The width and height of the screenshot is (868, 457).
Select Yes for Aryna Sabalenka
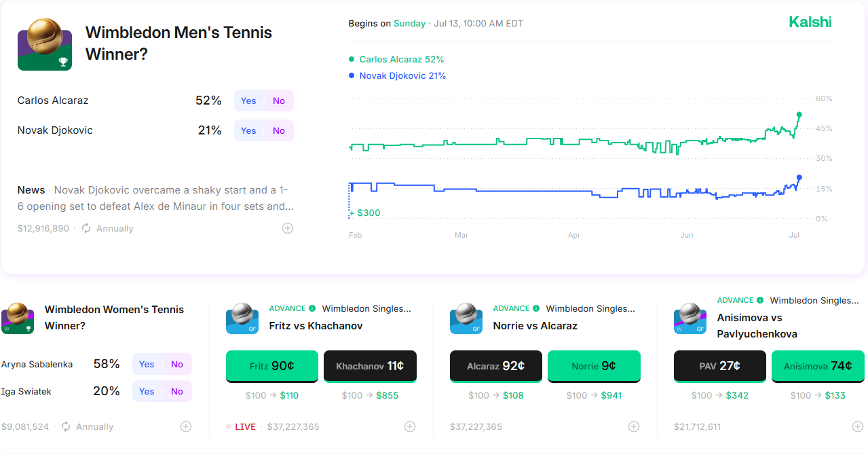click(x=147, y=364)
